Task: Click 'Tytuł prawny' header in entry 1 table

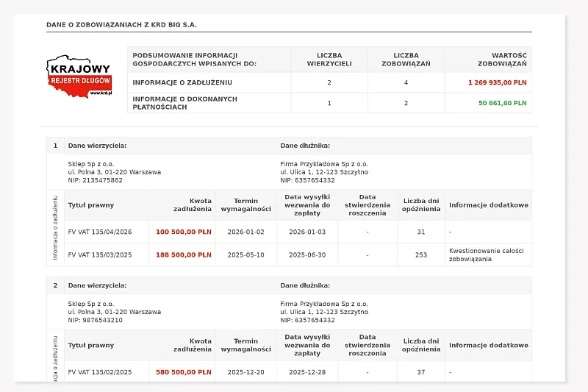Action: pos(91,205)
